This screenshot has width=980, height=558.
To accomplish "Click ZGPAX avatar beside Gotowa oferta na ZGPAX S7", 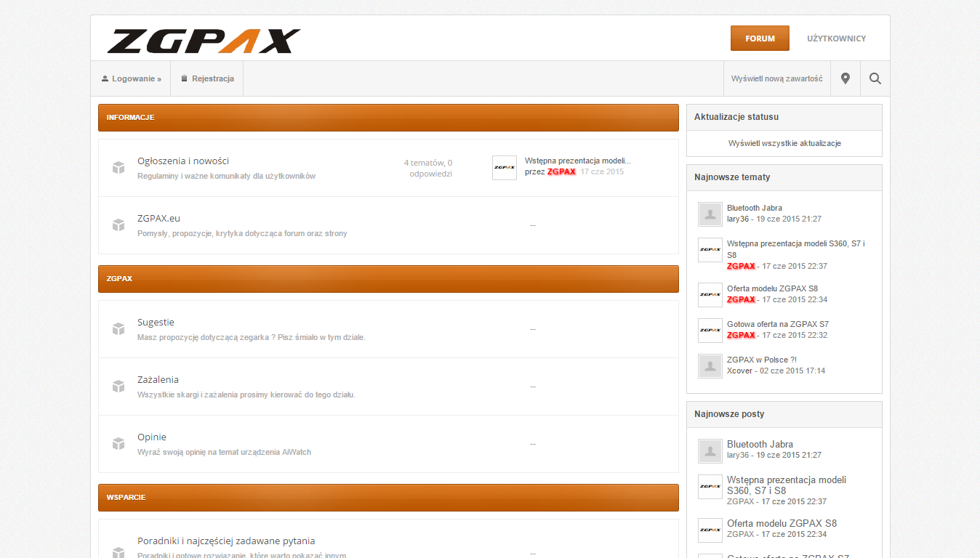I will click(710, 331).
